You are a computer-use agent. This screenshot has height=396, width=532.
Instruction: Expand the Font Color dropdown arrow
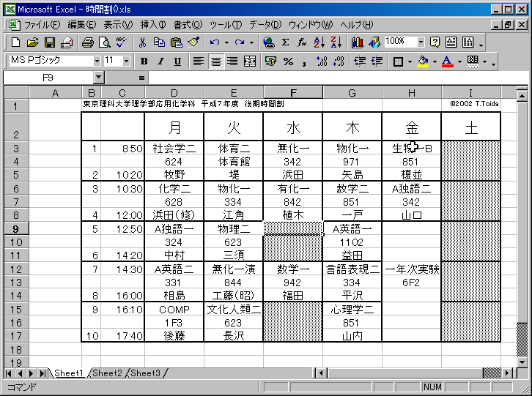pos(459,62)
